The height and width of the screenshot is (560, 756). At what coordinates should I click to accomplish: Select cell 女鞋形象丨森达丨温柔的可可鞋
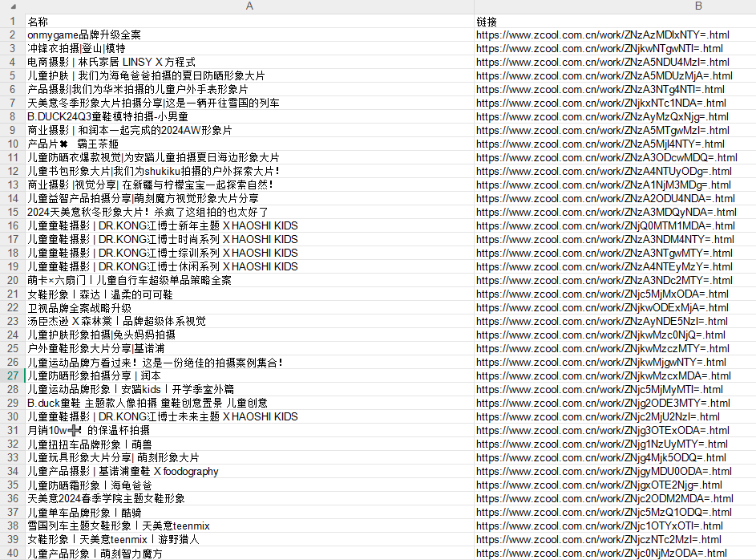tap(249, 294)
